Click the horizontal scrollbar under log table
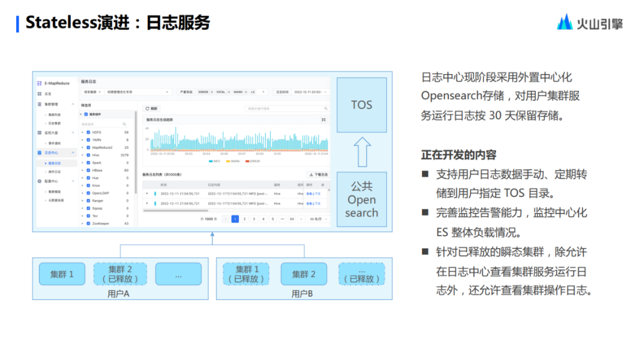Viewport: 644px width, 355px height. click(x=175, y=211)
